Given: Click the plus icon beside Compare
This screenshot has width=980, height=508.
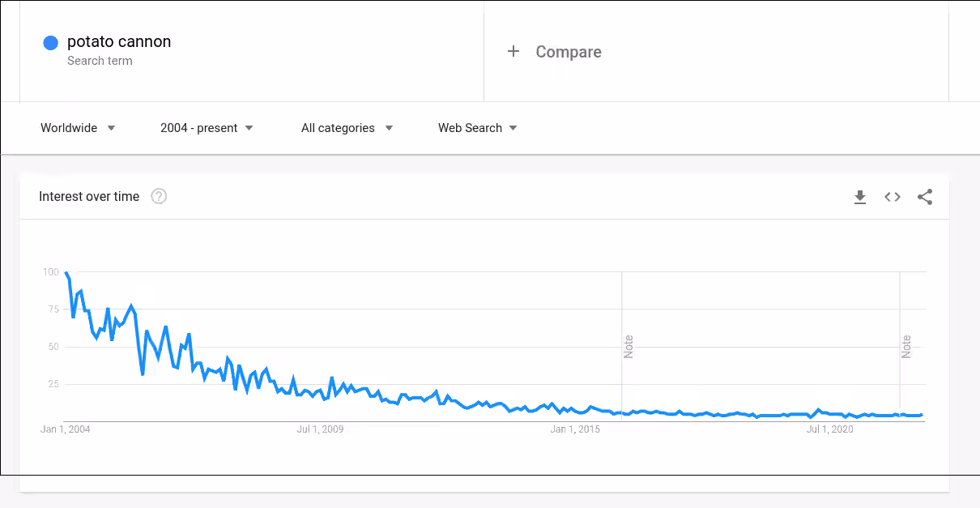Looking at the screenshot, I should [x=513, y=52].
